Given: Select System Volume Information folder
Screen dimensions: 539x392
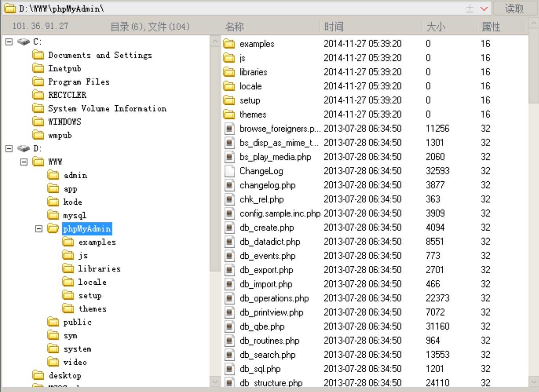Looking at the screenshot, I should [107, 108].
